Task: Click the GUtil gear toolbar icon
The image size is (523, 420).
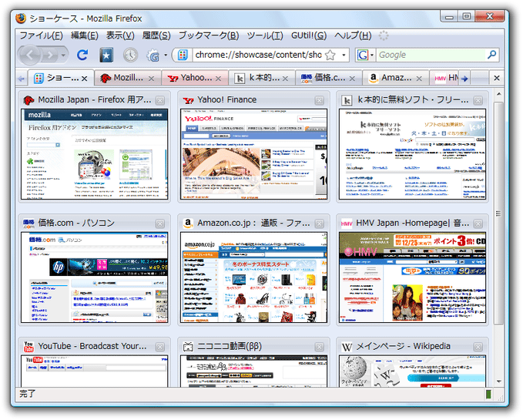Action: pos(153,55)
